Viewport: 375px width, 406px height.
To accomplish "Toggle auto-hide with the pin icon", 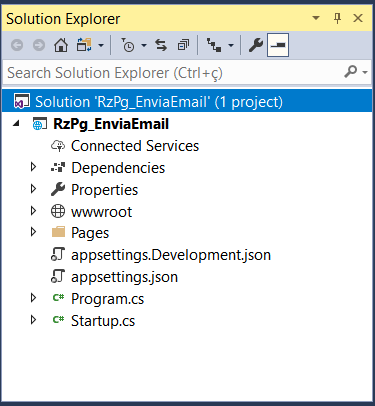I will click(338, 18).
